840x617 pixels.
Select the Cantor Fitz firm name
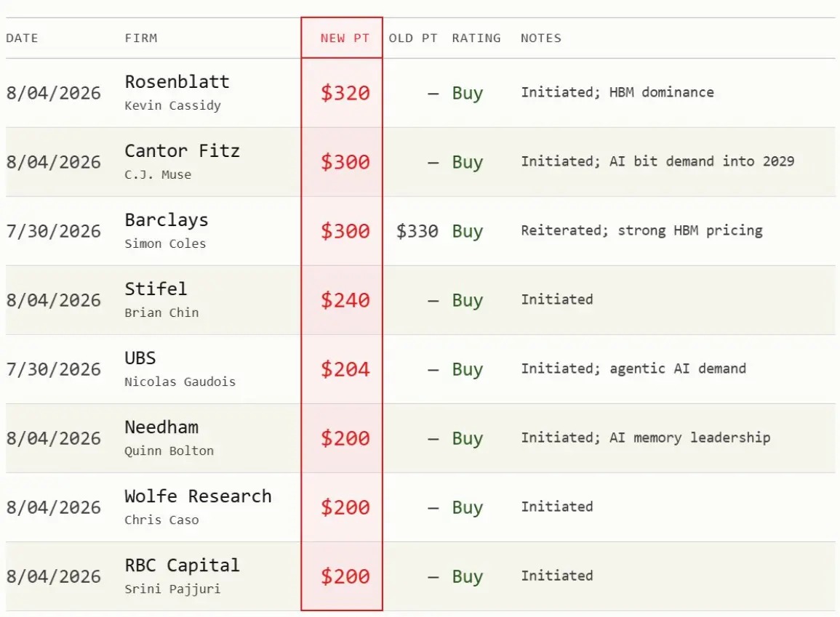point(182,151)
